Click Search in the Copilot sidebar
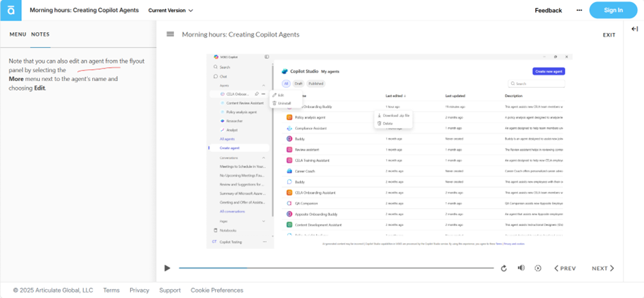 (222, 67)
